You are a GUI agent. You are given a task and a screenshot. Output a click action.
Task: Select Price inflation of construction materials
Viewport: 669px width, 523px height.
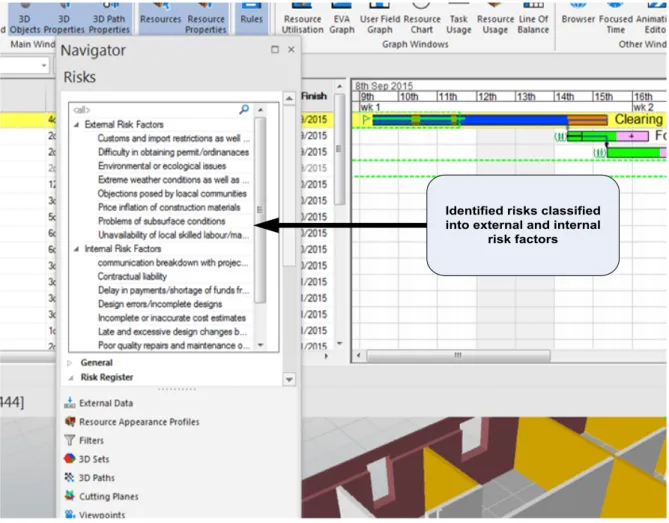click(169, 207)
